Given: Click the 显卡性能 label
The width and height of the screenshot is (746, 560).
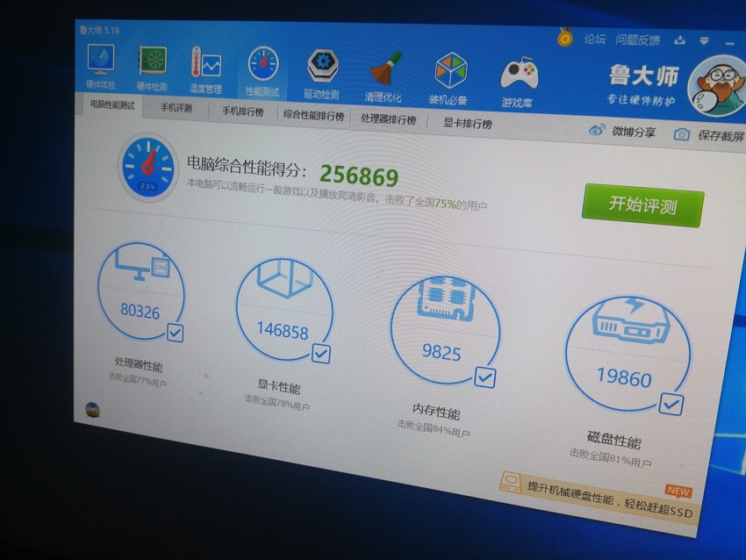Looking at the screenshot, I should tap(279, 387).
